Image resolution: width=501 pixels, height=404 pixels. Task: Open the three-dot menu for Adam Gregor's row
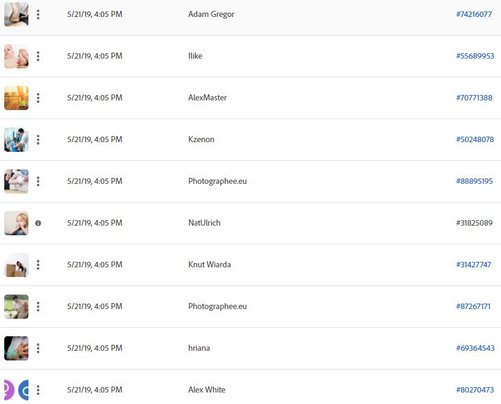38,14
